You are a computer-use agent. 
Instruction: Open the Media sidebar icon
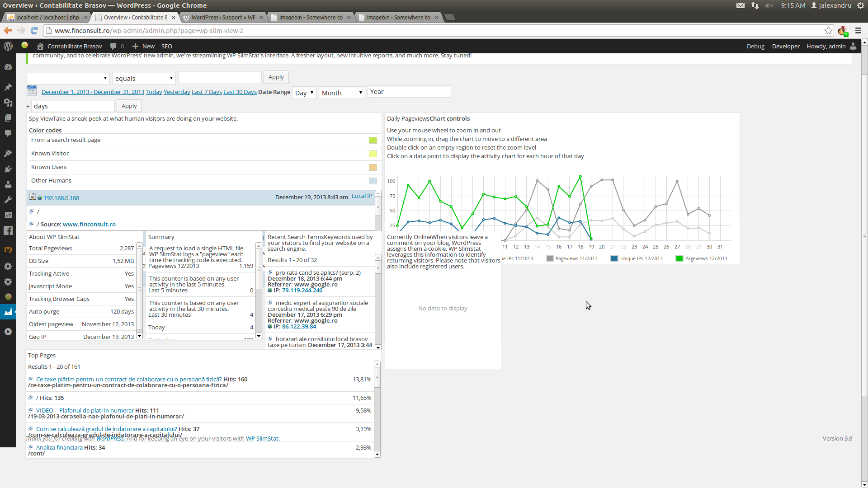[x=8, y=103]
